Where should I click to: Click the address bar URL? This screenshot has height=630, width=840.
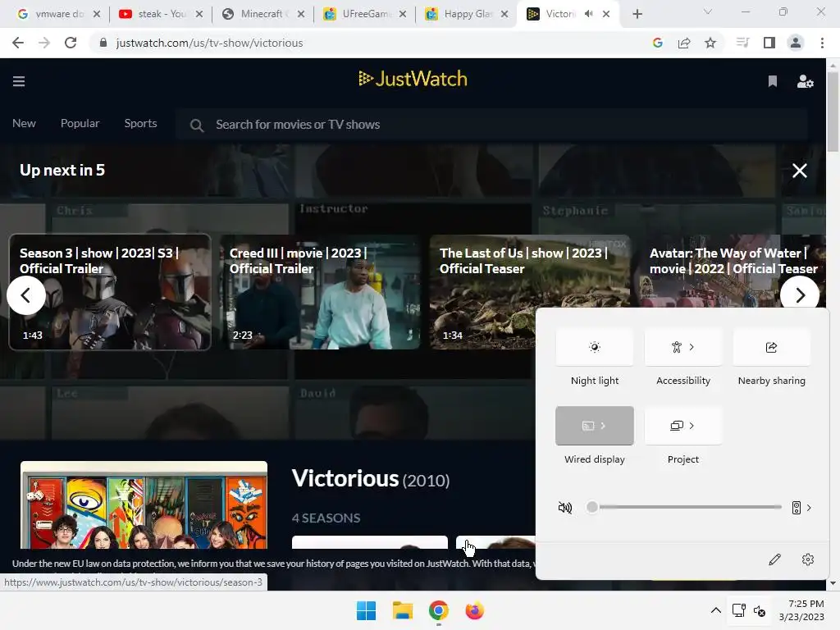209,43
